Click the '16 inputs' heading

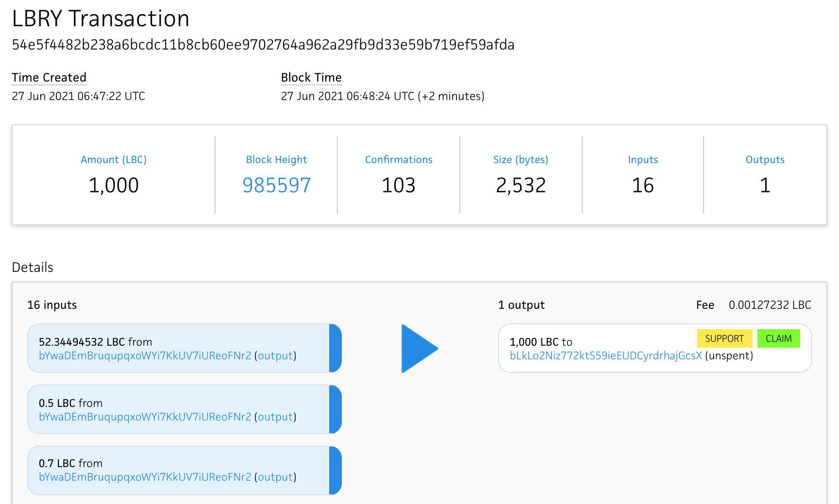(x=52, y=305)
